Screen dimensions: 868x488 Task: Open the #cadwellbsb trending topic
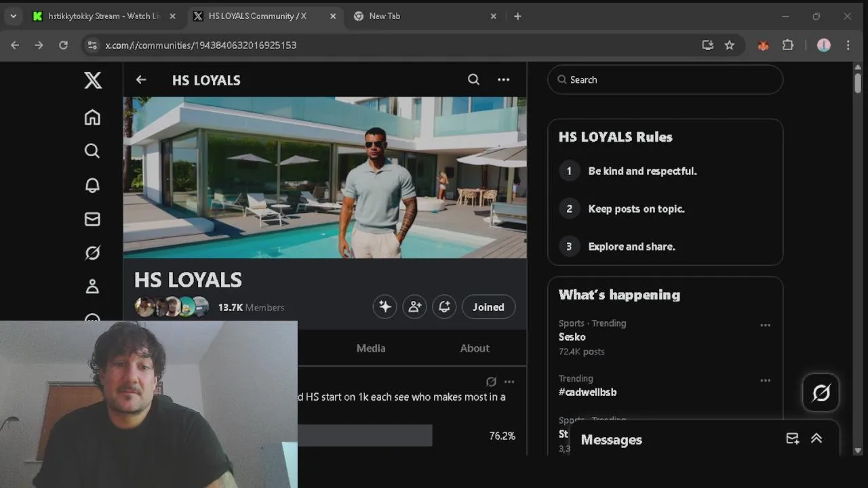click(588, 392)
